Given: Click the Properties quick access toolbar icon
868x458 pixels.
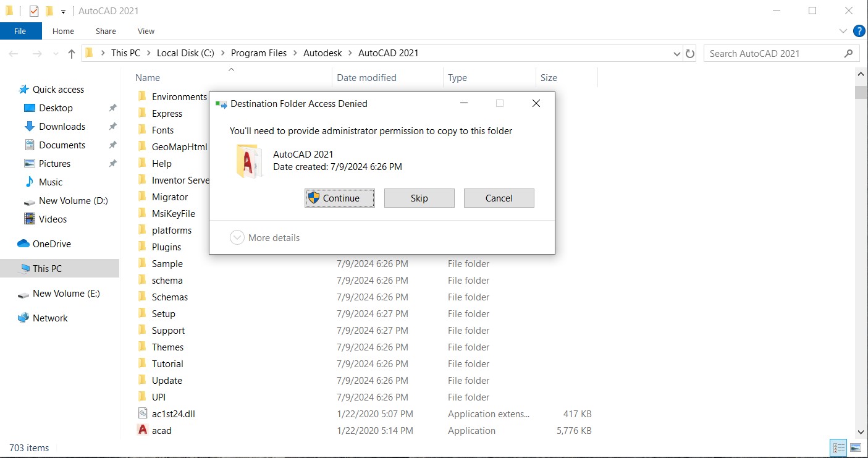Looking at the screenshot, I should click(34, 11).
